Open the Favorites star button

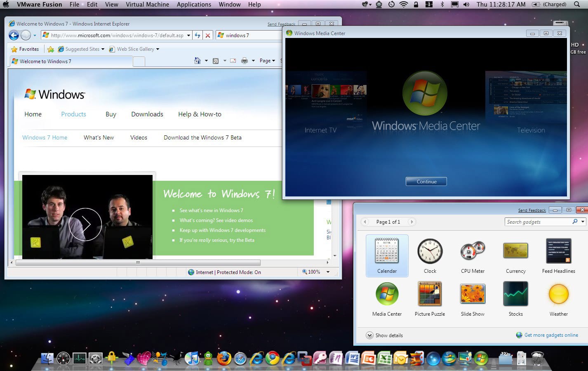(25, 49)
